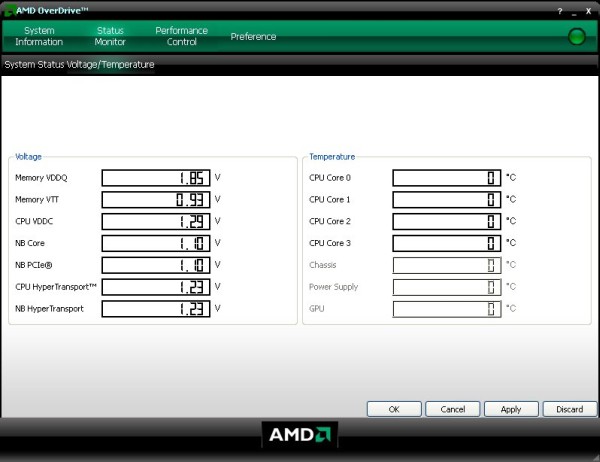
Task: Open the help question mark button
Action: click(x=560, y=11)
